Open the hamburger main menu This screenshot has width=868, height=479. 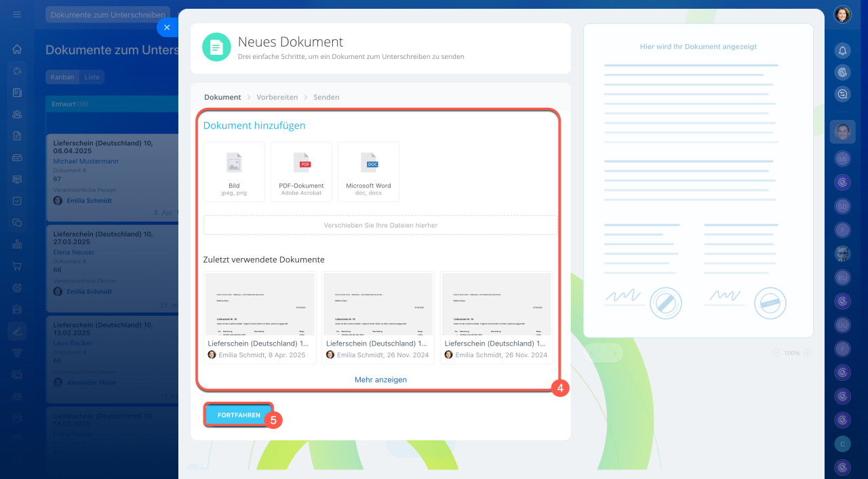pyautogui.click(x=17, y=14)
